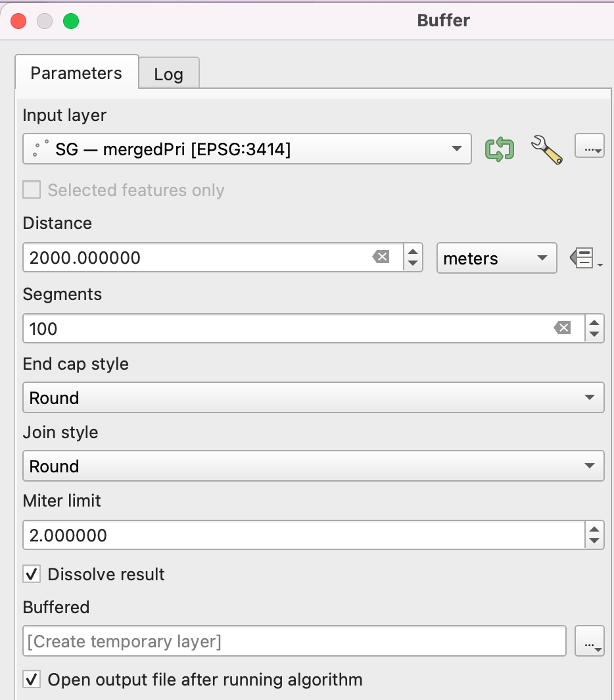The height and width of the screenshot is (700, 614).
Task: Open advanced options wrench icon
Action: (x=546, y=149)
